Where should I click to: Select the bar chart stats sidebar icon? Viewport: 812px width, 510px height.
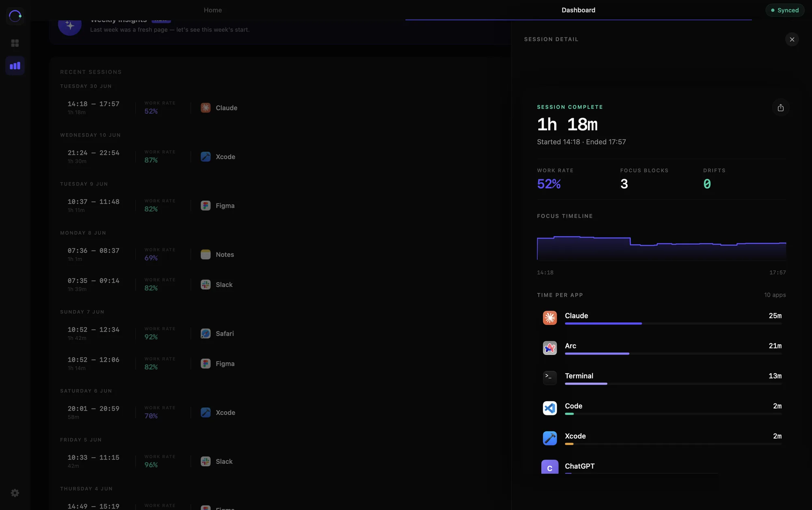15,66
